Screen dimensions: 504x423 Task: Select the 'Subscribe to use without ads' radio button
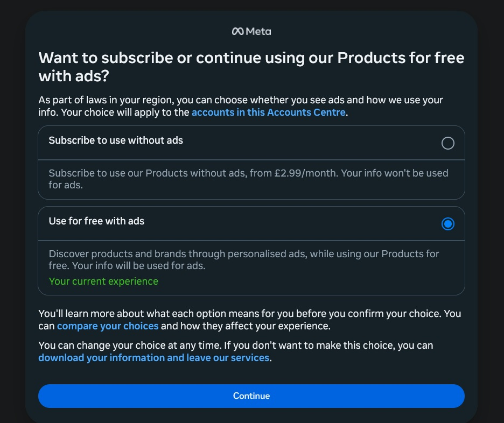click(x=447, y=143)
